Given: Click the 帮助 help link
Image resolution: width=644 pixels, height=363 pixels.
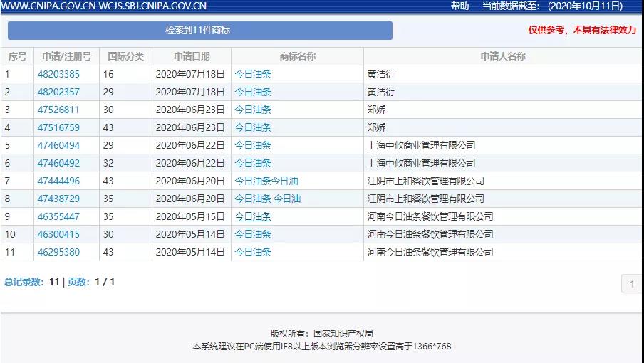Looking at the screenshot, I should tap(459, 6).
